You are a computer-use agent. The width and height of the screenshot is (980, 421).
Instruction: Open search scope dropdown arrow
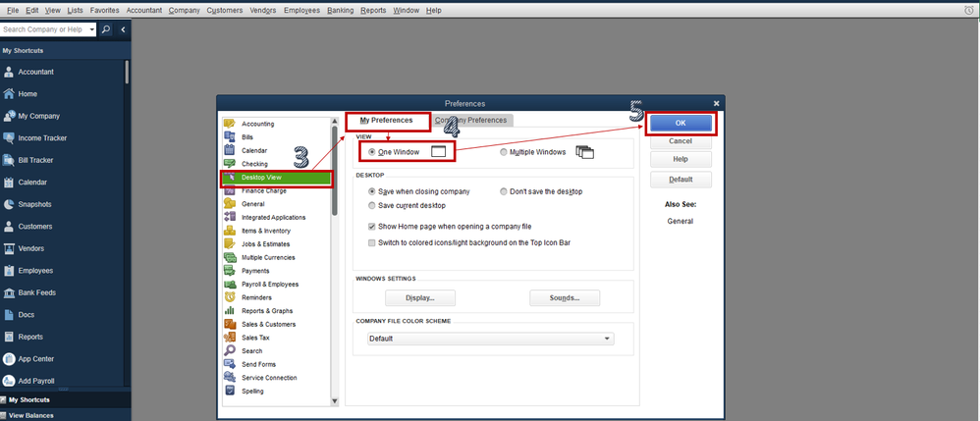click(x=92, y=29)
